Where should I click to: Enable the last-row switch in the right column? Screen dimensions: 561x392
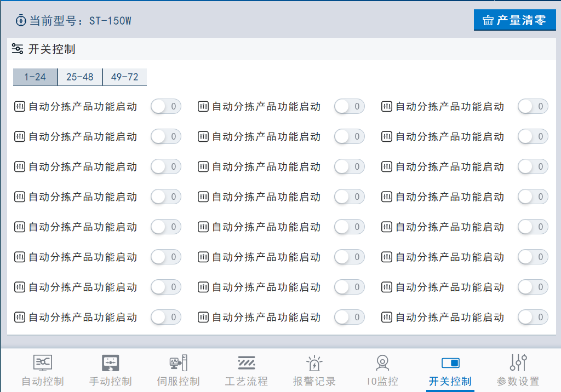pyautogui.click(x=533, y=317)
